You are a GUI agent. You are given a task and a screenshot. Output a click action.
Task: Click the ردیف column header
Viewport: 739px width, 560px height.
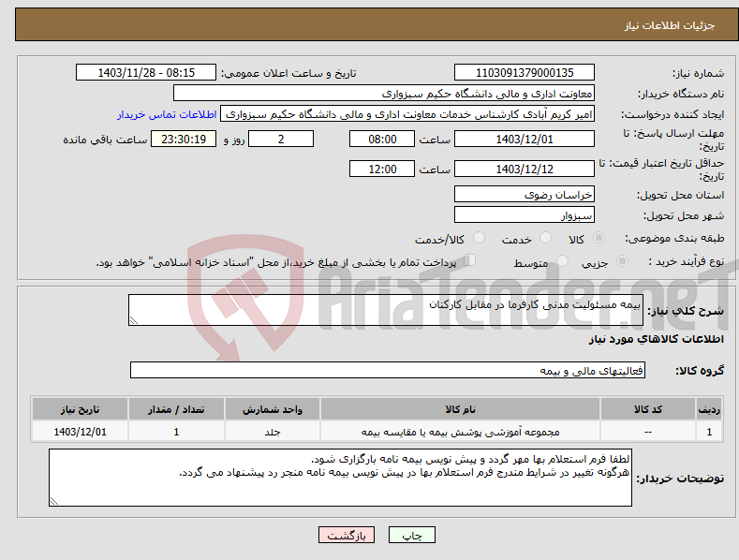[x=709, y=409]
